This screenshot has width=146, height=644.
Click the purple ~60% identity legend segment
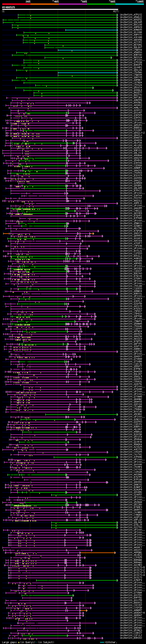point(73,4)
